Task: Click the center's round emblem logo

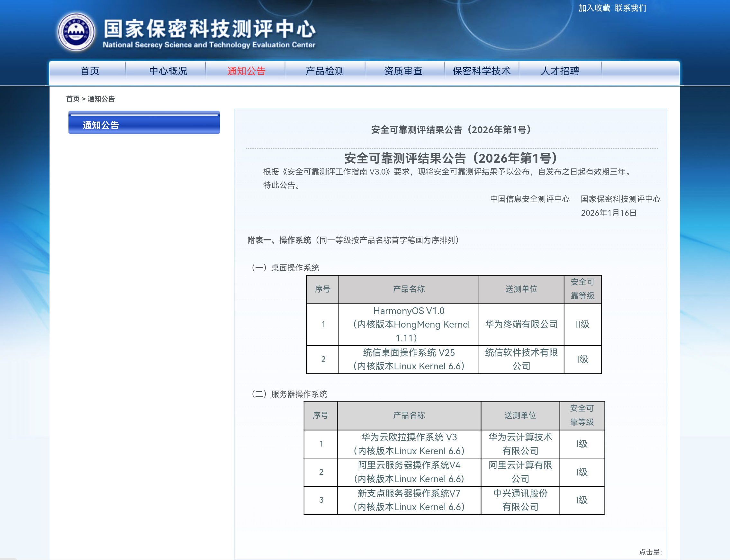Action: pyautogui.click(x=76, y=32)
